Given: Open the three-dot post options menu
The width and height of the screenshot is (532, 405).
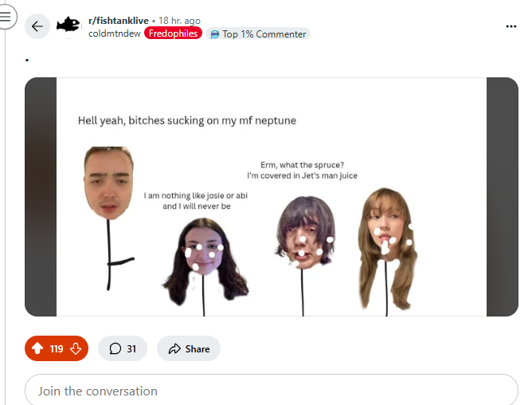Looking at the screenshot, I should pyautogui.click(x=511, y=26).
